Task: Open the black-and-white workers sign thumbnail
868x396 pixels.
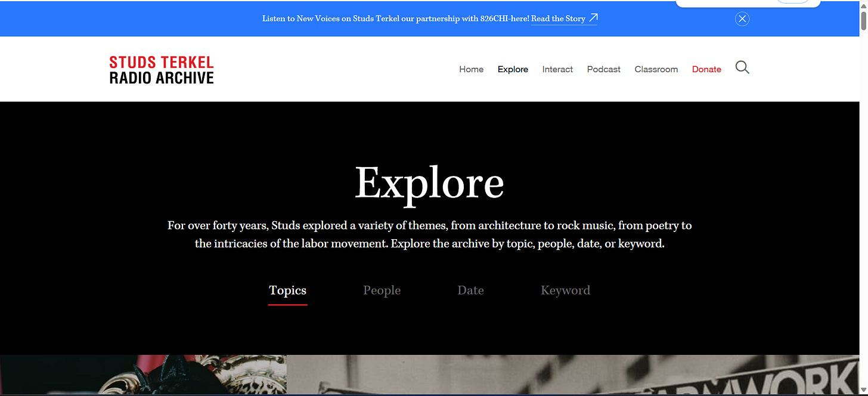Action: (573, 375)
